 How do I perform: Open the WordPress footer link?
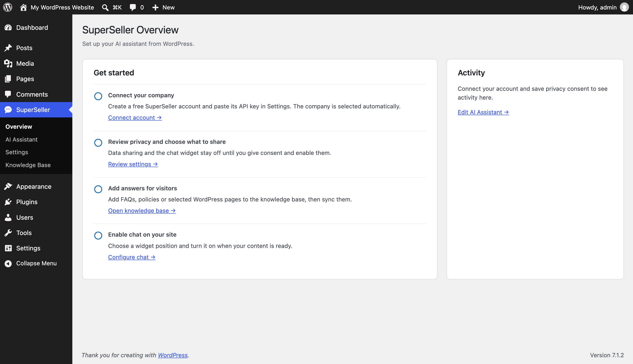pos(173,355)
